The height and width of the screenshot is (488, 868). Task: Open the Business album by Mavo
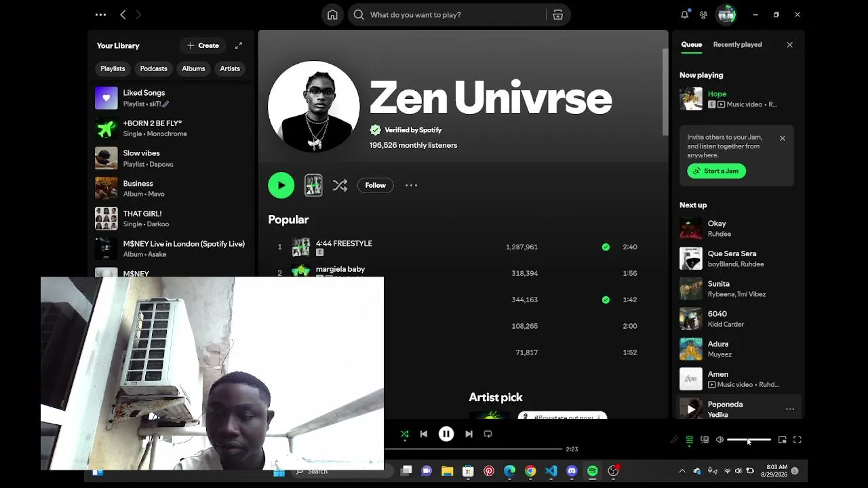[x=172, y=188]
